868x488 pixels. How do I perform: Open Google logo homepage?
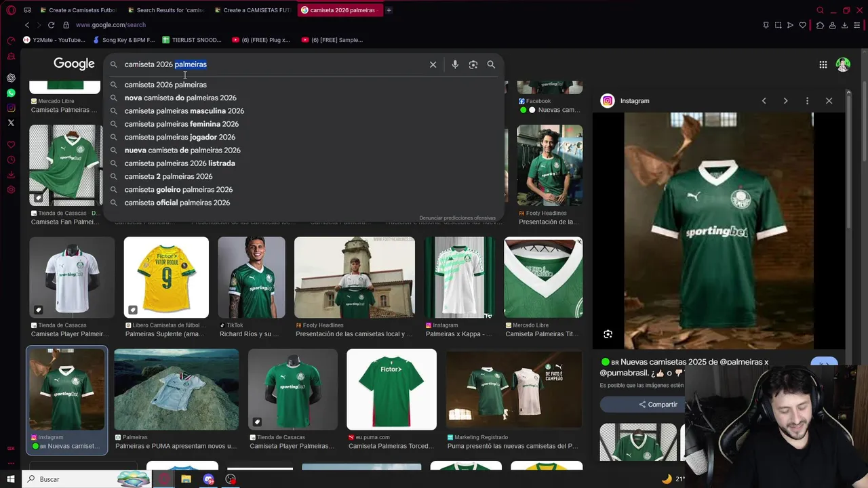pyautogui.click(x=74, y=64)
